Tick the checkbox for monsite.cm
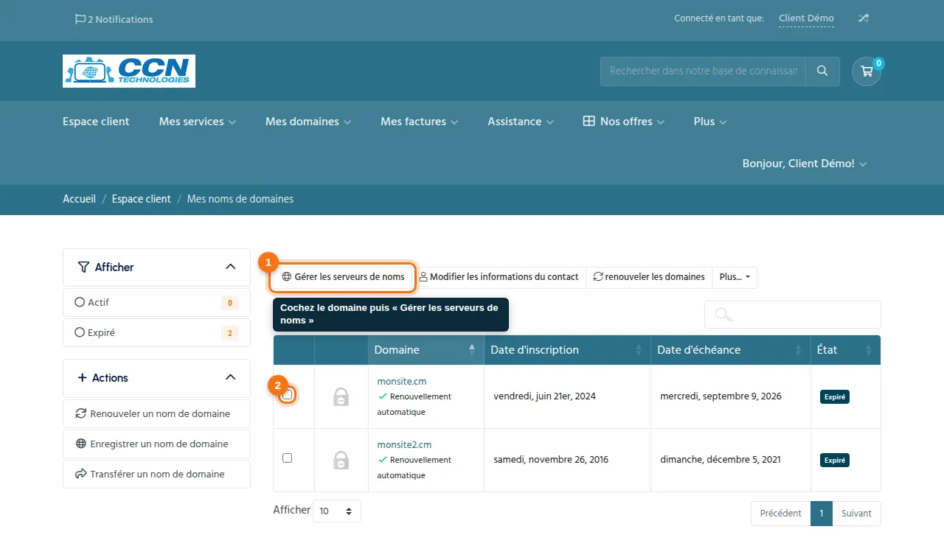944x560 pixels. (288, 395)
